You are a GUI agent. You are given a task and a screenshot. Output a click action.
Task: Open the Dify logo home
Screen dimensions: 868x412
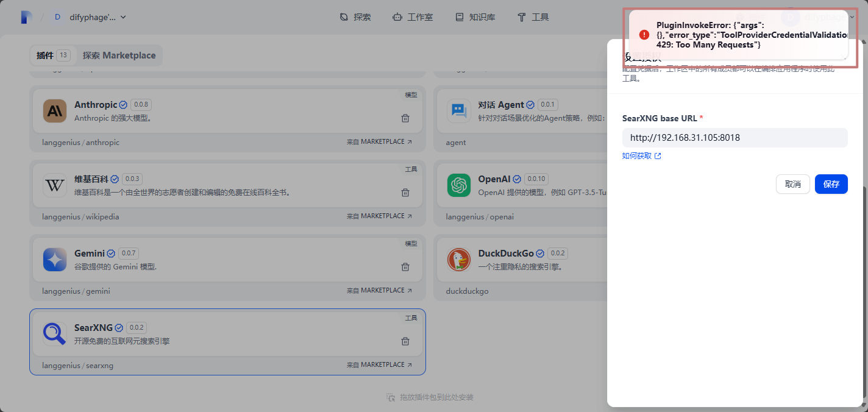[26, 17]
